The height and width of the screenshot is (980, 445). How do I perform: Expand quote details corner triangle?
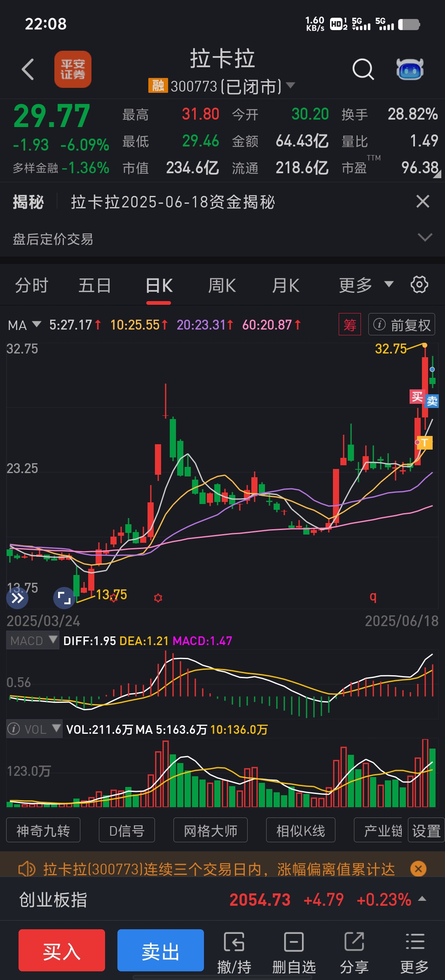pyautogui.click(x=437, y=175)
